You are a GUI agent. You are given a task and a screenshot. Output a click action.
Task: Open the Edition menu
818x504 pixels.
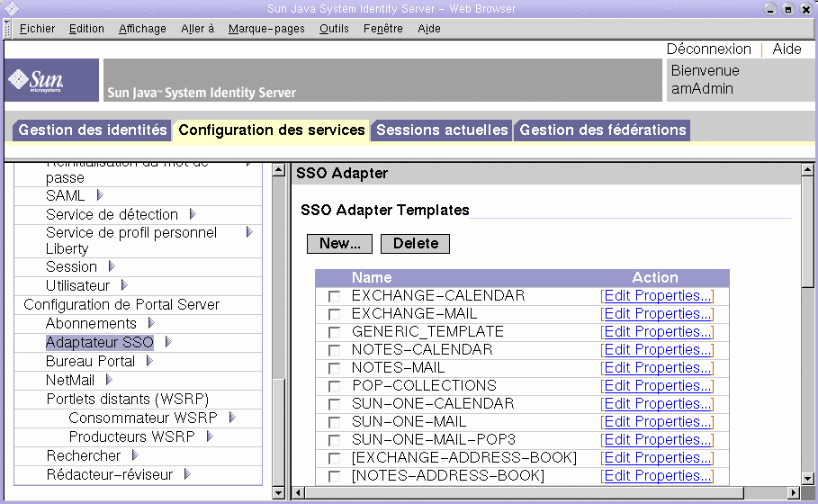86,29
